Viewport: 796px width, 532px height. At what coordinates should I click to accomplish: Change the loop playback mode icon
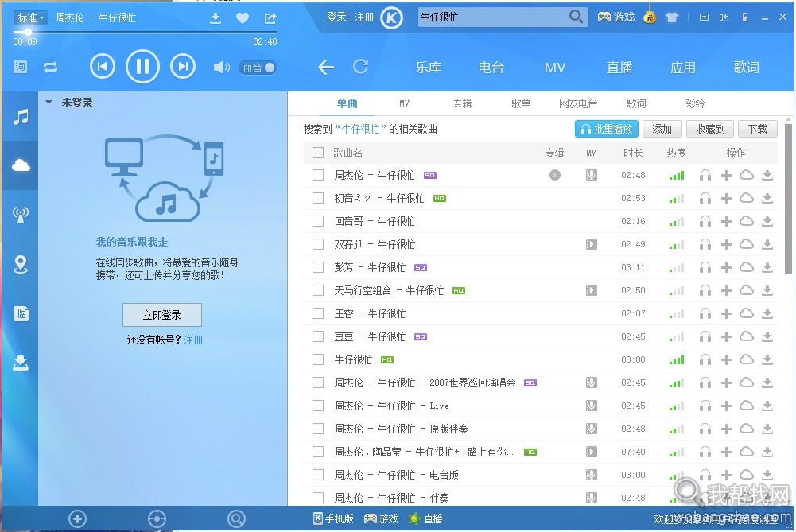[50, 67]
